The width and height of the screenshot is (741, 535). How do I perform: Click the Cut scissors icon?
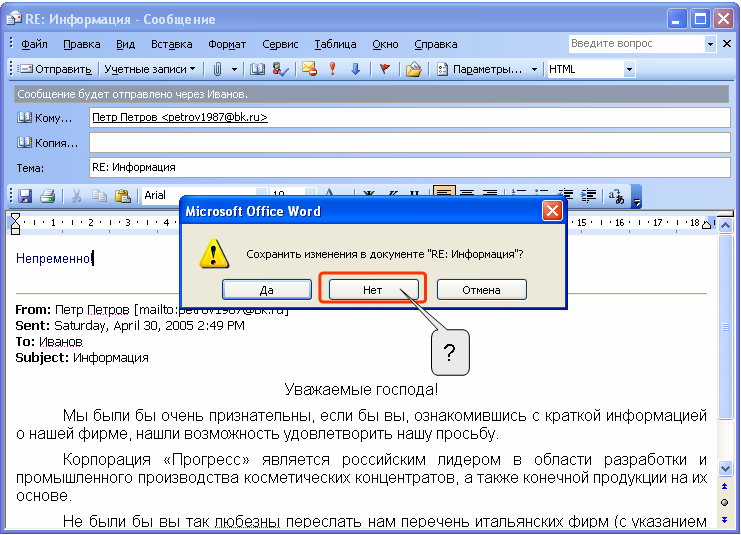(x=76, y=196)
